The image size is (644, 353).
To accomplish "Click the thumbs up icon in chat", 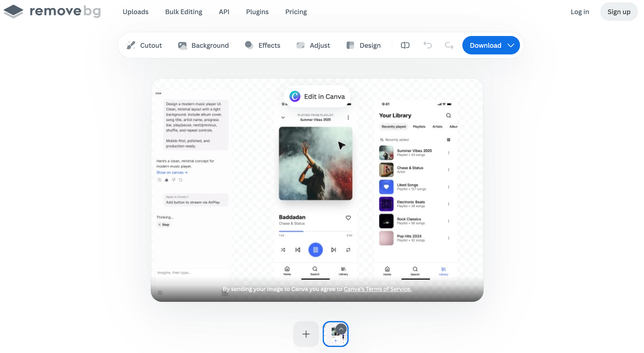I will click(x=166, y=180).
